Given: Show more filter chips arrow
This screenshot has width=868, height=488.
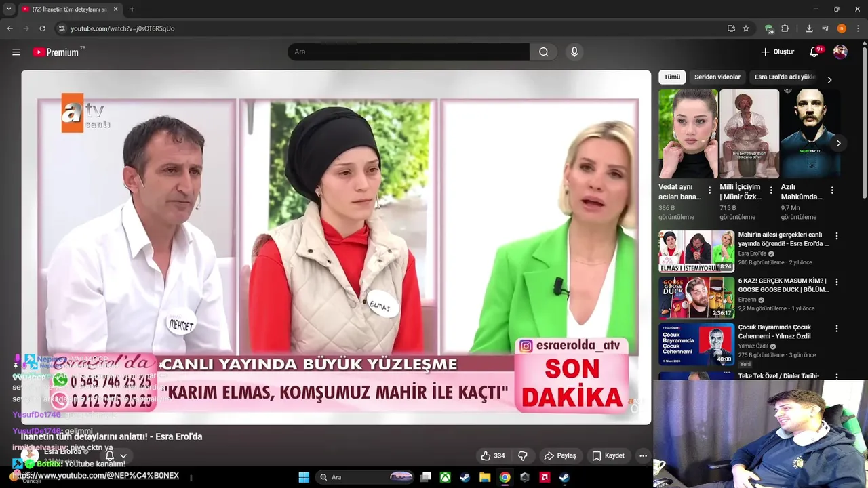Looking at the screenshot, I should point(829,79).
